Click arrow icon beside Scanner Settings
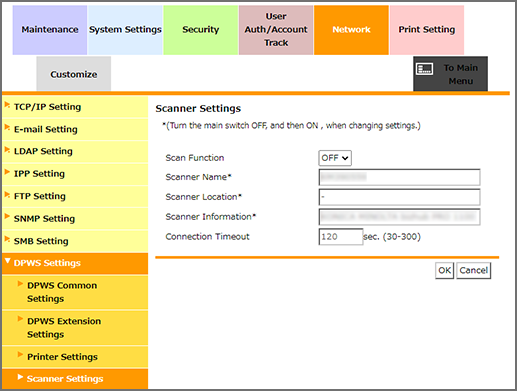517x391 pixels. tap(20, 377)
